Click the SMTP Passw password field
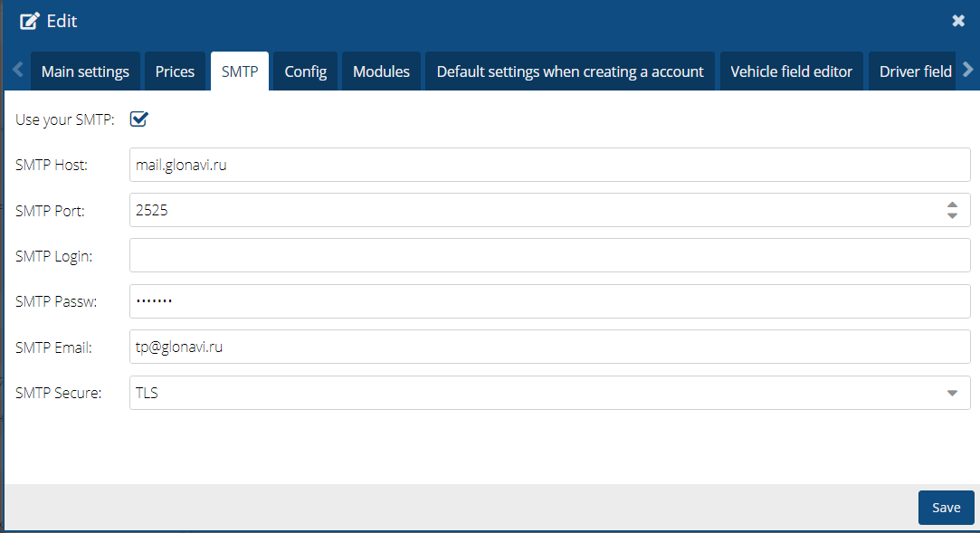The height and width of the screenshot is (533, 980). (549, 301)
